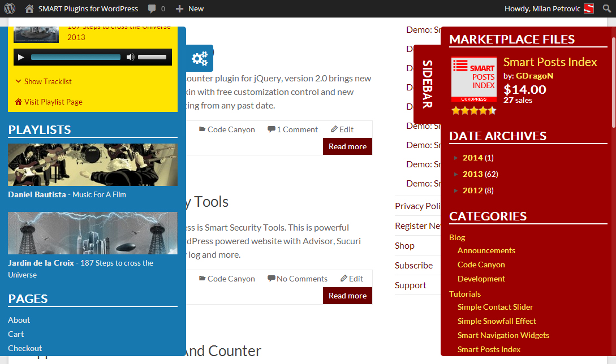Open the WordPress logo menu
The width and height of the screenshot is (616, 364).
click(10, 8)
